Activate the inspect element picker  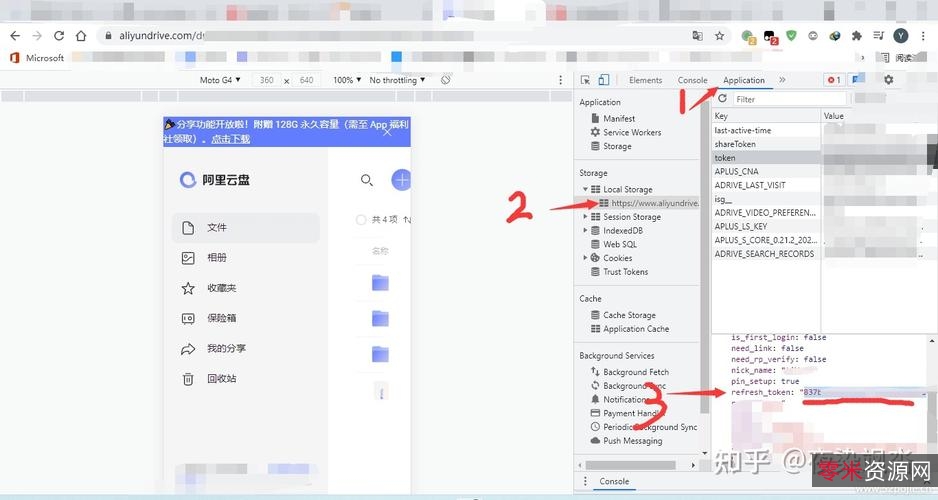tap(585, 80)
